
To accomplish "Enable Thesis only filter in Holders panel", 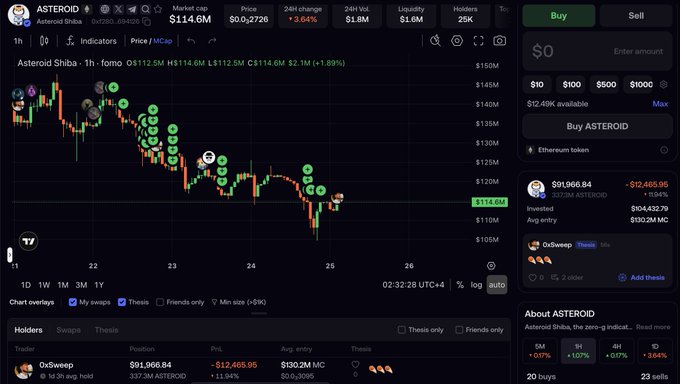I will click(x=402, y=330).
